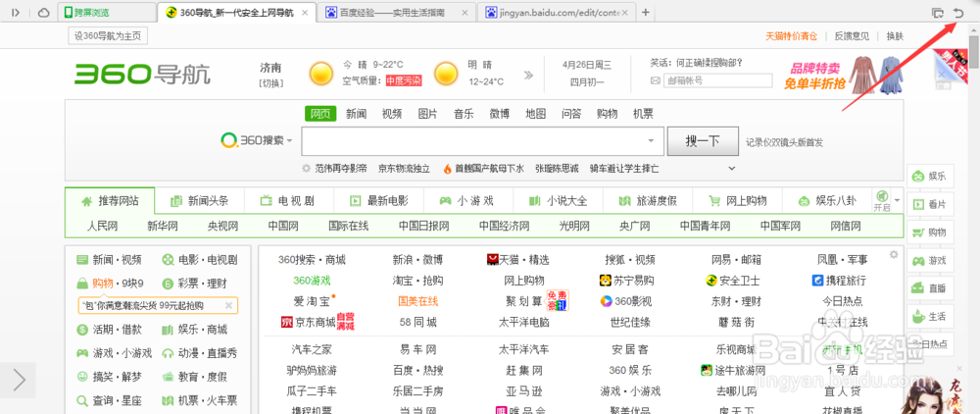The height and width of the screenshot is (414, 980).
Task: Open the 安全卫士 site link
Action: pyautogui.click(x=732, y=281)
